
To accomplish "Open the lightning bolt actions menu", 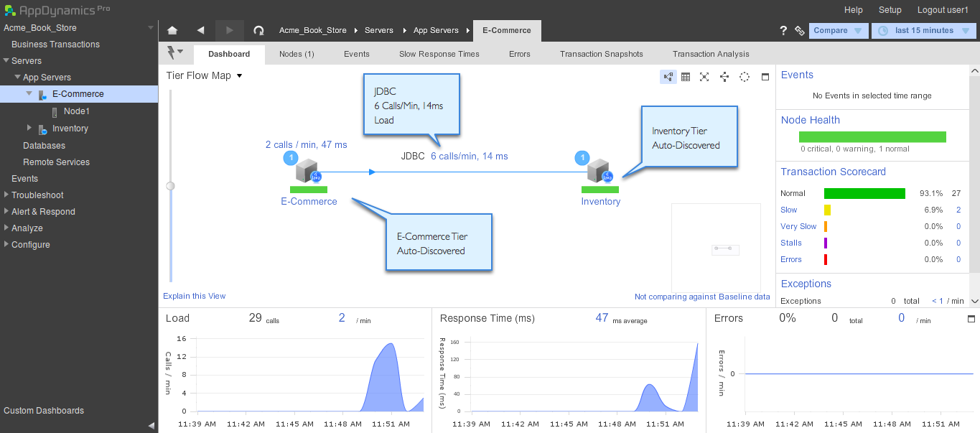I will pos(174,52).
